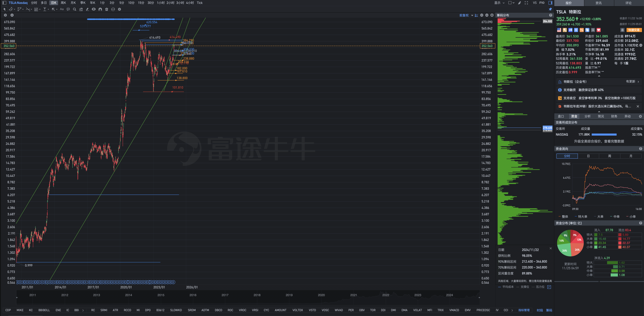The width and height of the screenshot is (644, 316).
Task: Click the VS compare button
Action: coord(535,3)
